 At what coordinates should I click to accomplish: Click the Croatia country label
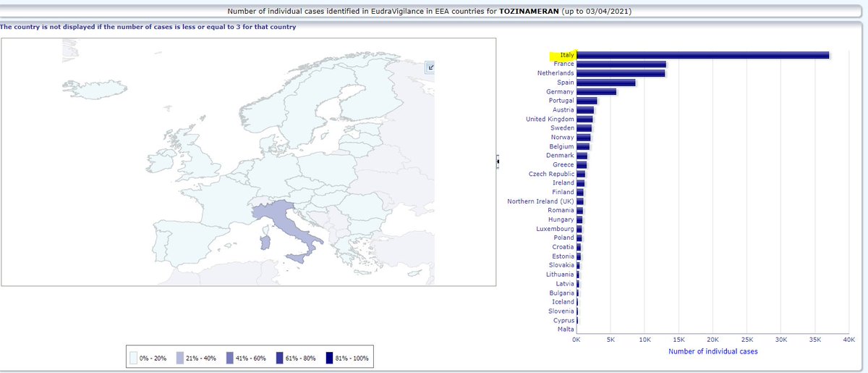pyautogui.click(x=563, y=247)
